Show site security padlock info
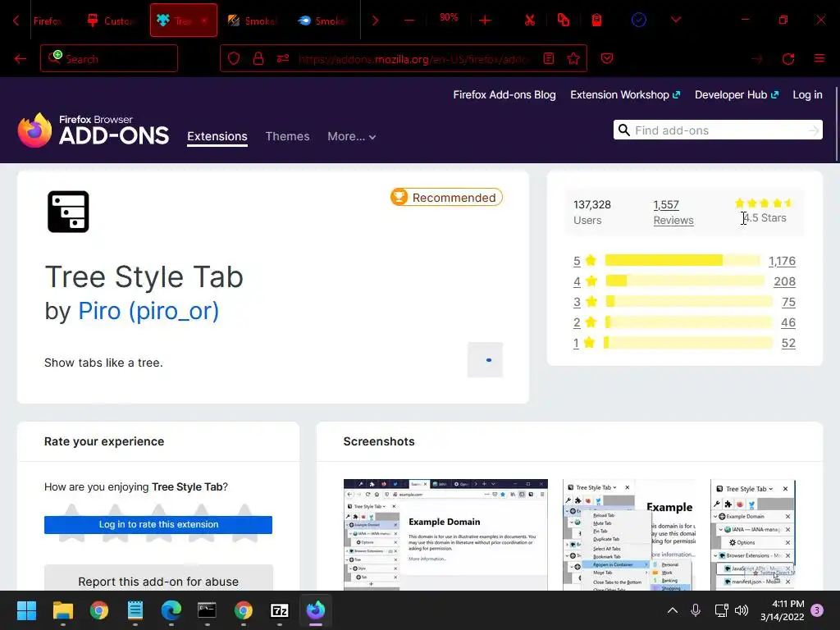Viewport: 840px width, 630px height. coord(258,58)
